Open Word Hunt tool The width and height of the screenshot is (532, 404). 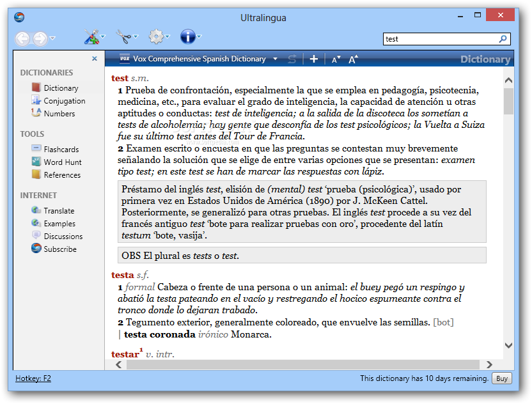63,162
